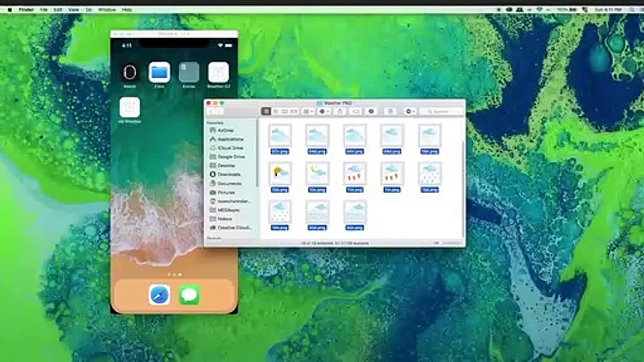
Task: Select iCloud Drive in the sidebar
Action: tap(230, 148)
